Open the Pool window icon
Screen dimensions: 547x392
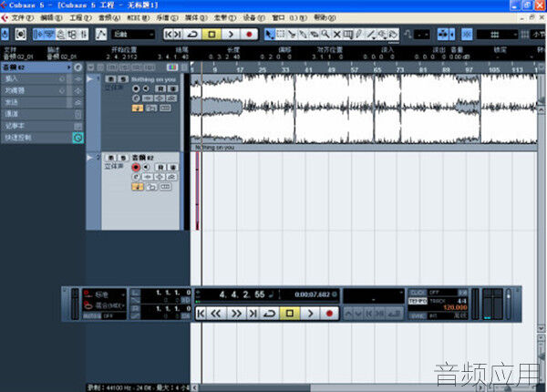coord(72,34)
